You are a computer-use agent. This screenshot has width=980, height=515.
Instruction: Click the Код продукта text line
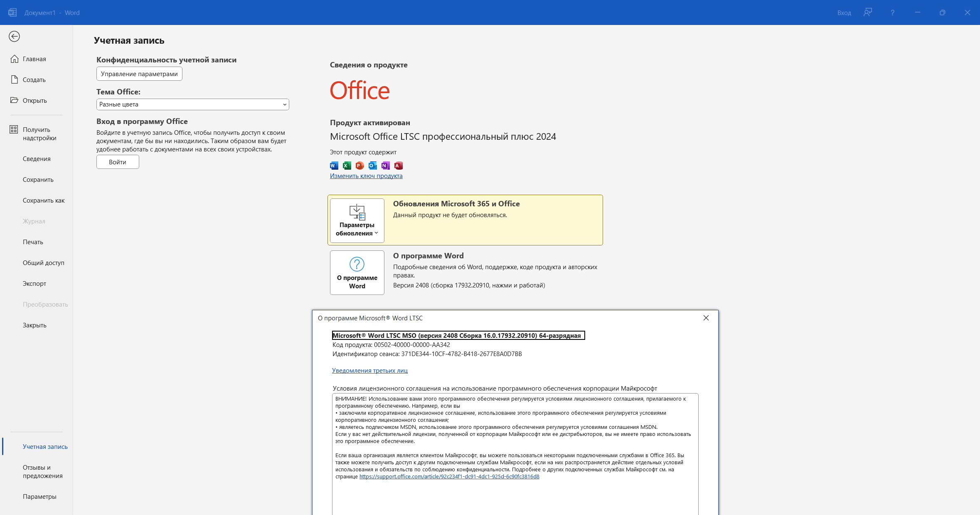391,344
